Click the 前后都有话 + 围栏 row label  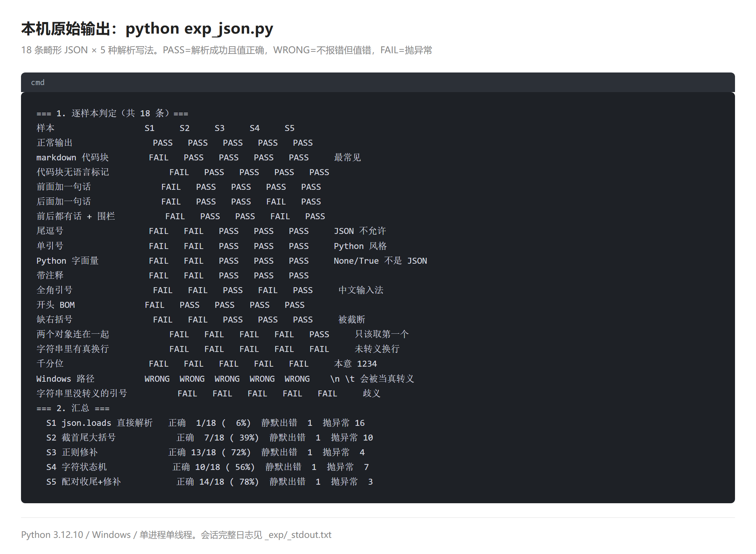(76, 216)
